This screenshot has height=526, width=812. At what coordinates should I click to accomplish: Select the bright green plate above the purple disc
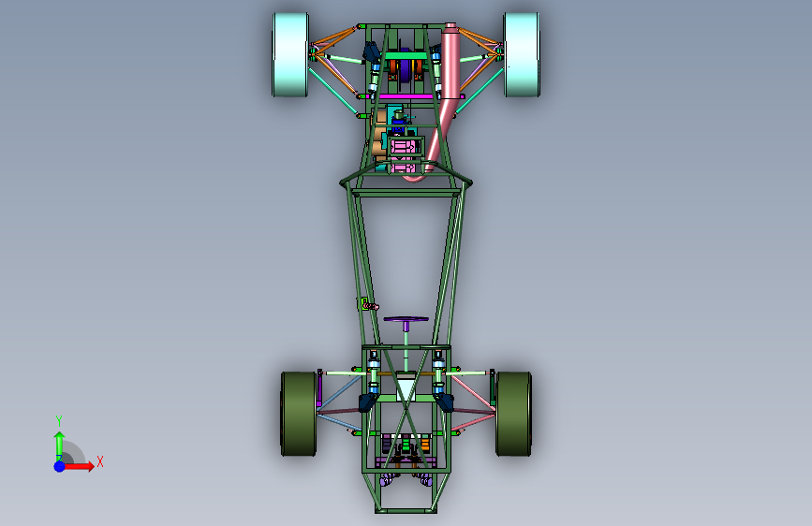coord(406,55)
